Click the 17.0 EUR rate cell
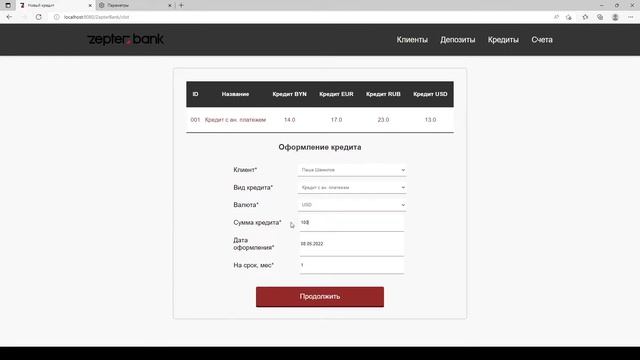 (x=336, y=120)
